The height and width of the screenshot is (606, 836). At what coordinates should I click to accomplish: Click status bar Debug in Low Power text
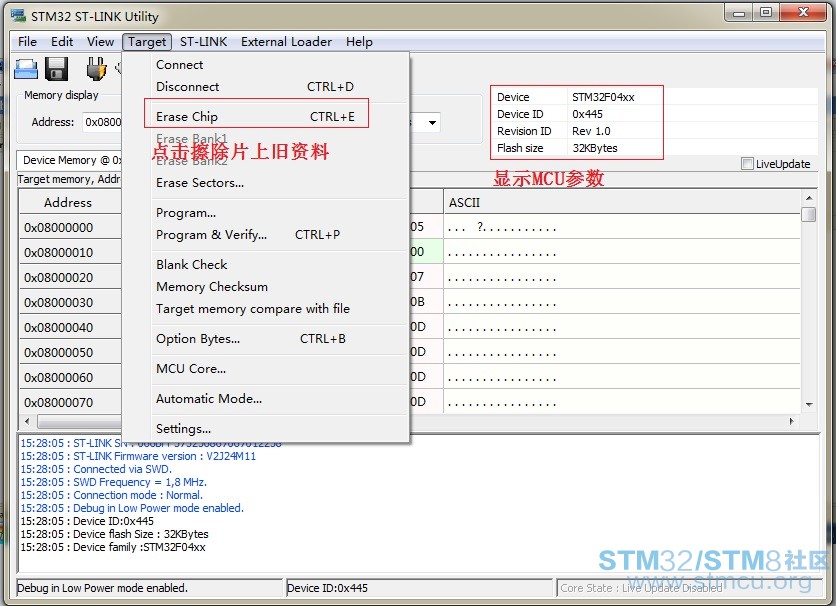102,588
